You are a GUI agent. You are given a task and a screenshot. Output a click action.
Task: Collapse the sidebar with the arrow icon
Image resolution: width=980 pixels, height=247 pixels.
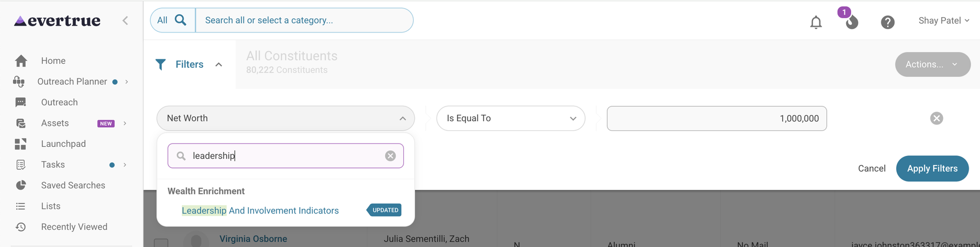coord(125,20)
